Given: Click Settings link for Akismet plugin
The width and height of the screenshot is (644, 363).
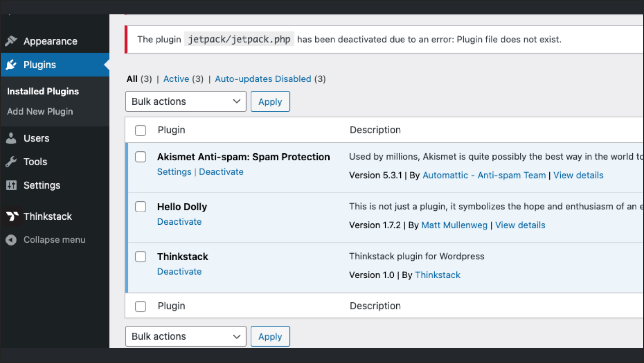Looking at the screenshot, I should [174, 172].
